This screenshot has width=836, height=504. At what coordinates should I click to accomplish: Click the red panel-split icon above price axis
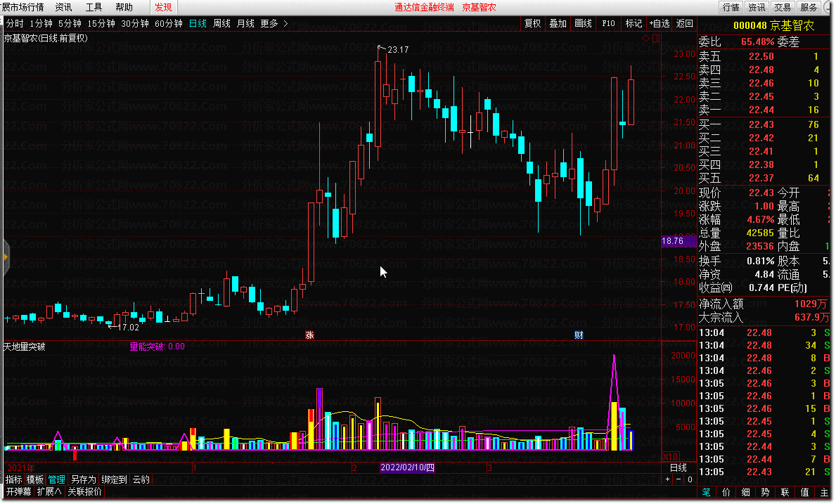click(x=656, y=39)
